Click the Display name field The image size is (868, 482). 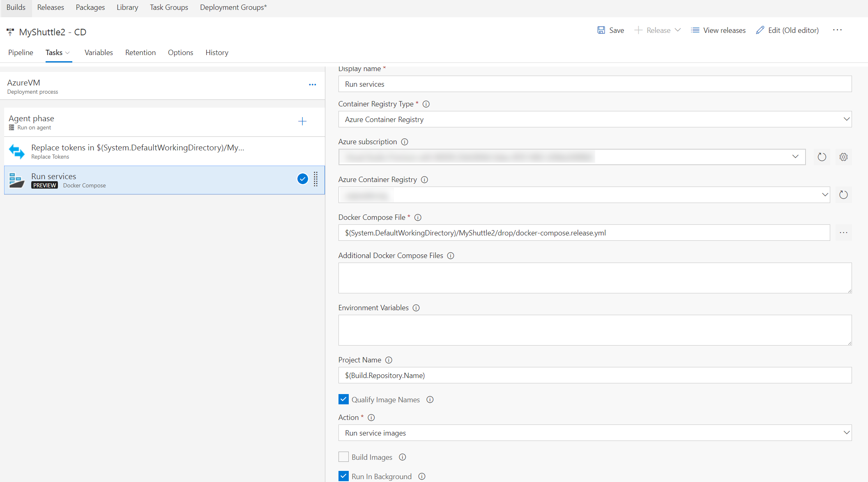[x=595, y=84]
